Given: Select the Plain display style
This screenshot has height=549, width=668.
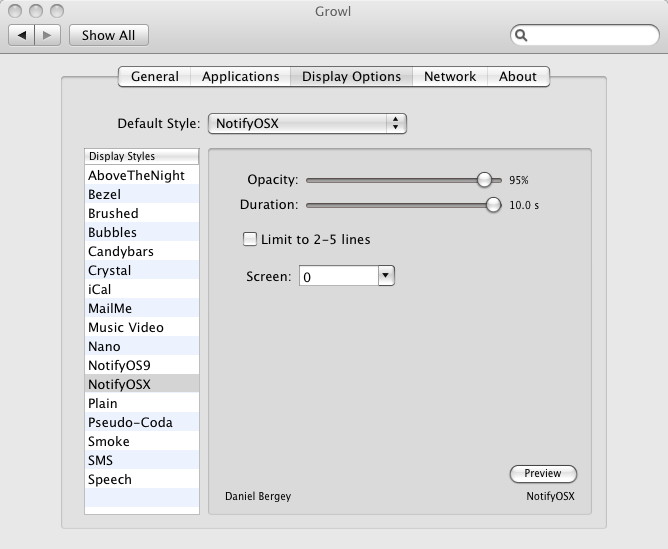Looking at the screenshot, I should click(142, 403).
